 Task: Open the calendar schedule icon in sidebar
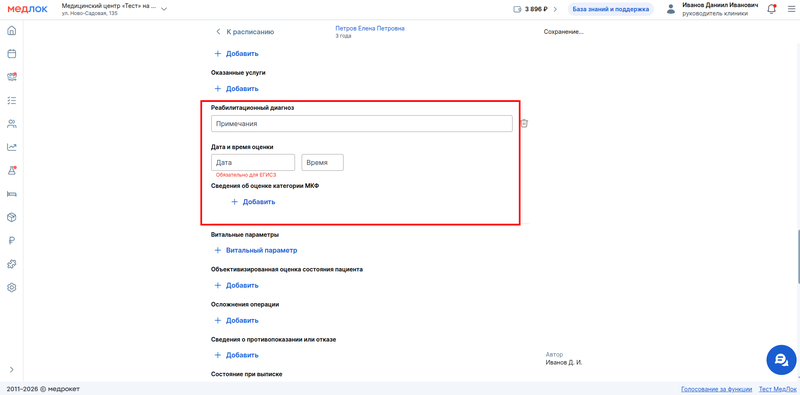[x=12, y=54]
